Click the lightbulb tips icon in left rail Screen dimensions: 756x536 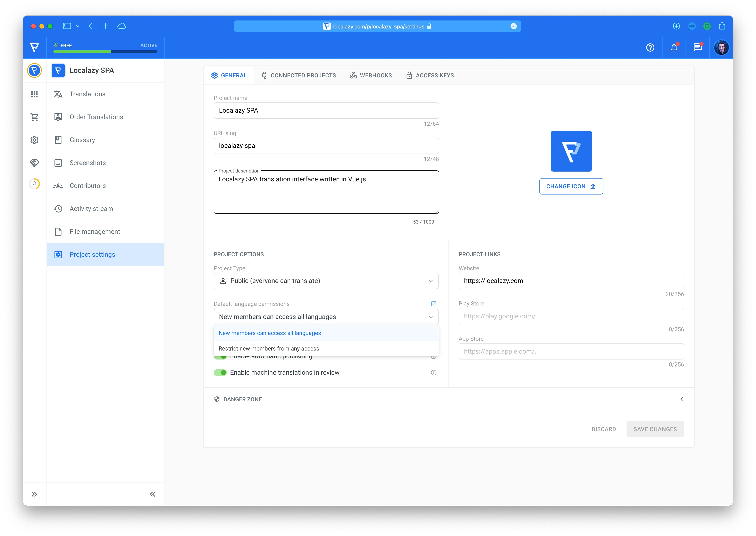tap(34, 184)
